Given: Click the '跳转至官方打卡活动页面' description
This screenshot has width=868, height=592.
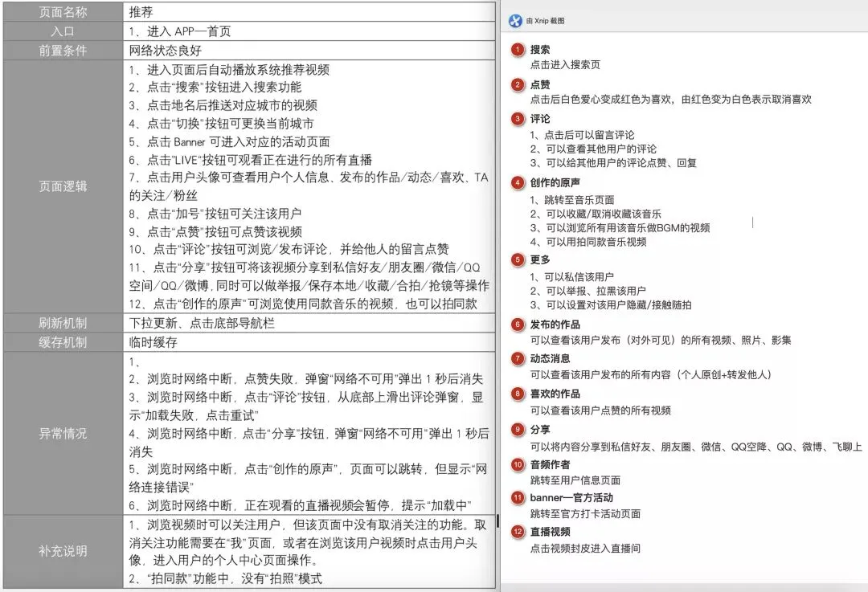Looking at the screenshot, I should click(586, 514).
